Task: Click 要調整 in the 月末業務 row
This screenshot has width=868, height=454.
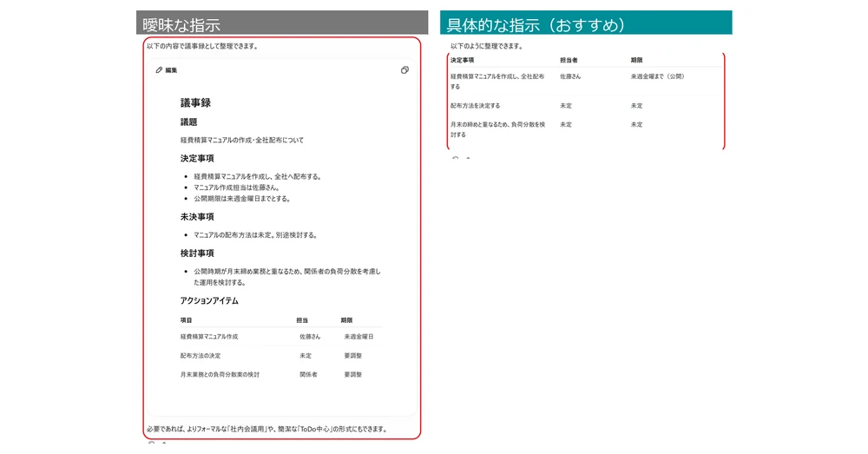Action: coord(352,375)
